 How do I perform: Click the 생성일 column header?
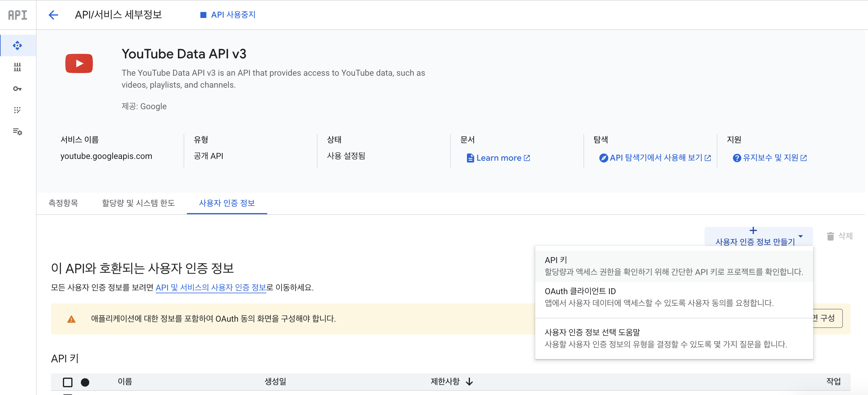(x=276, y=382)
